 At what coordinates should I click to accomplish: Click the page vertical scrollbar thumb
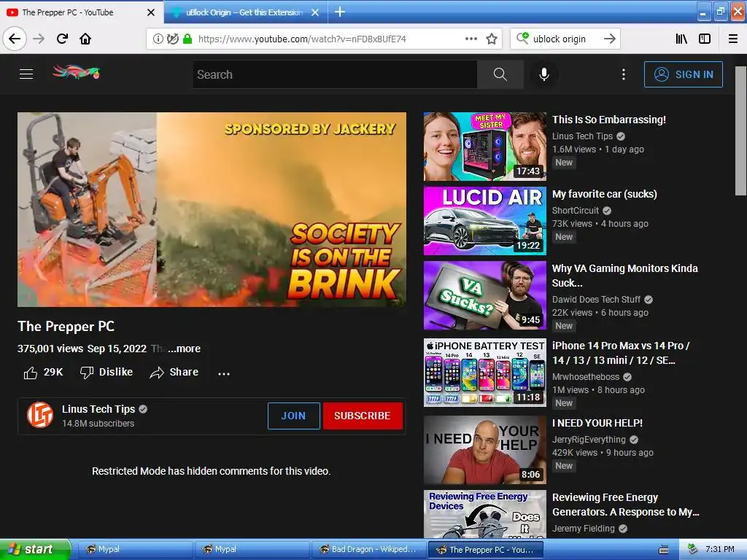pos(740,131)
